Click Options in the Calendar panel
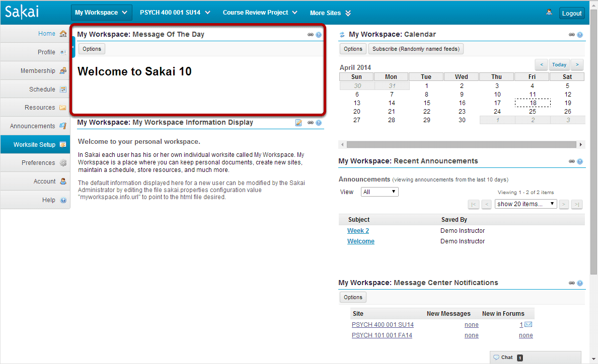598x364 pixels. click(x=353, y=49)
